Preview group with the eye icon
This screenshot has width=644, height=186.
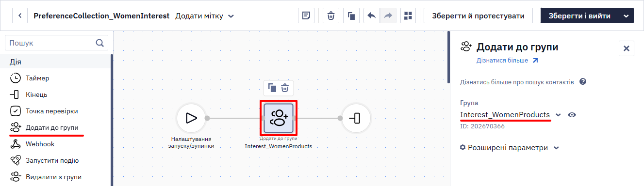572,115
